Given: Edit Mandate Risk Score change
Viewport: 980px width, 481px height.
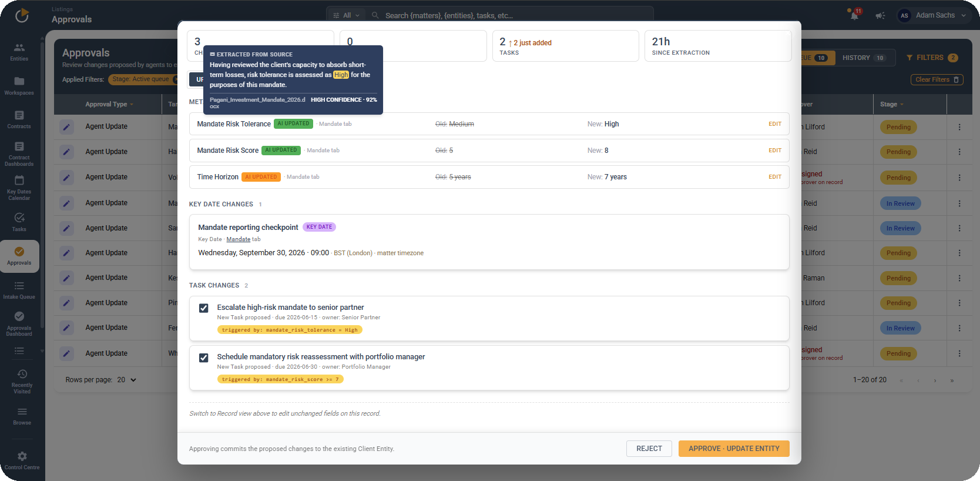Looking at the screenshot, I should [x=775, y=151].
